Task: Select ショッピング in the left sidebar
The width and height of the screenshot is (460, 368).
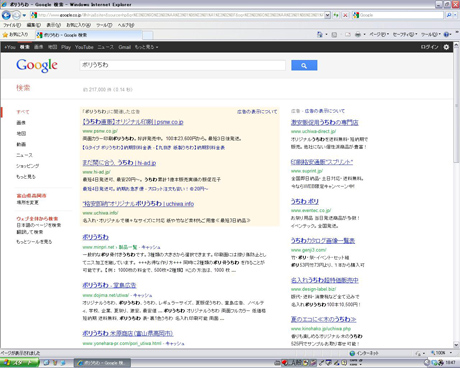Action: (x=28, y=166)
